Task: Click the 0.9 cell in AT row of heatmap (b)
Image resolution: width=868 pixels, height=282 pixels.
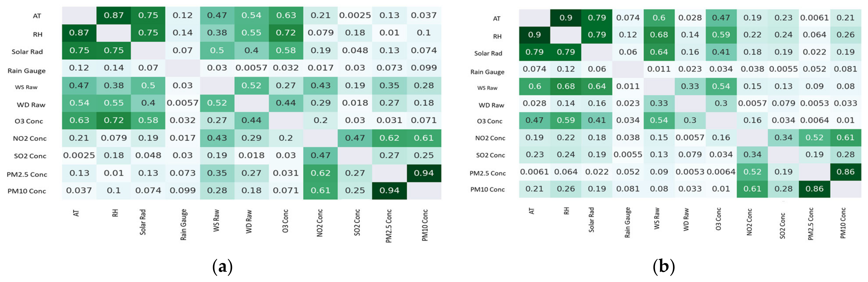Action: [566, 18]
